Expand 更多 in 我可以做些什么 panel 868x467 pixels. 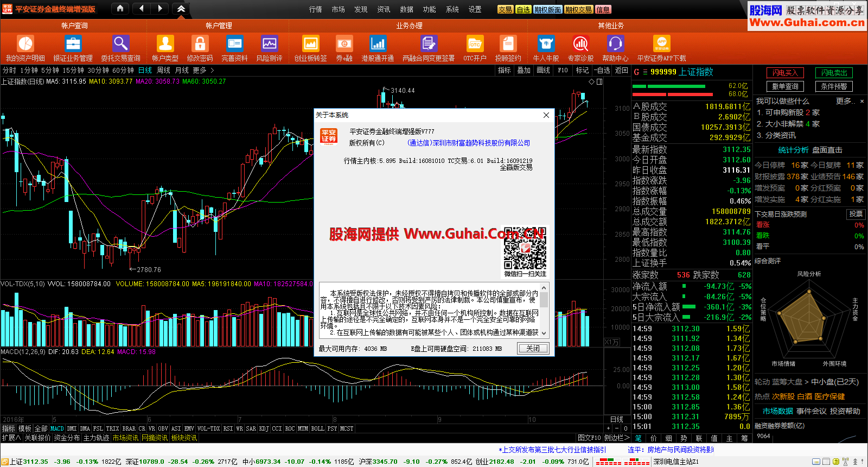(x=845, y=101)
